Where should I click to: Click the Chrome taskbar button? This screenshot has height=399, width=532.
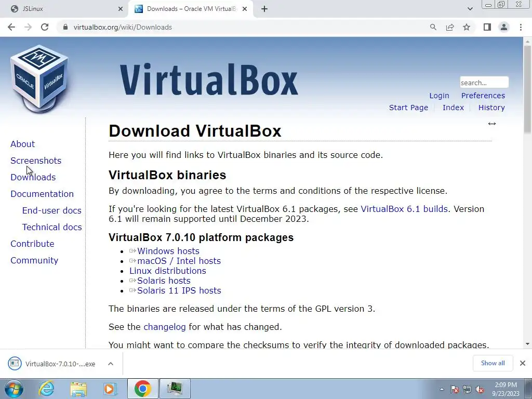[142, 389]
